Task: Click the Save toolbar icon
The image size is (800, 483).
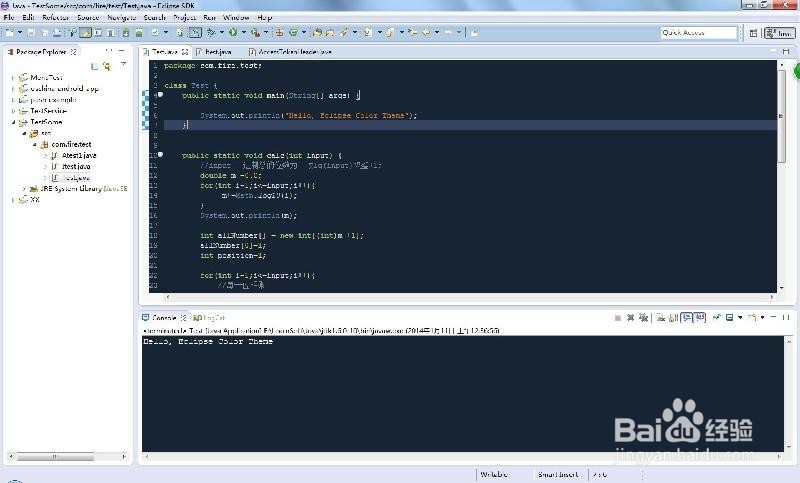Action: (31, 33)
